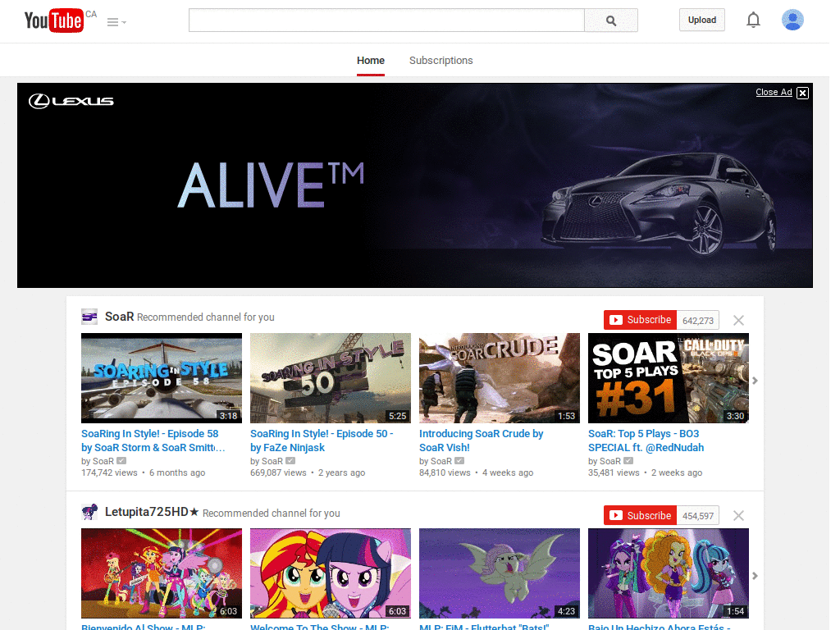Click the Lexus logo in the ad
Screen dimensions: 840x630
[71, 101]
